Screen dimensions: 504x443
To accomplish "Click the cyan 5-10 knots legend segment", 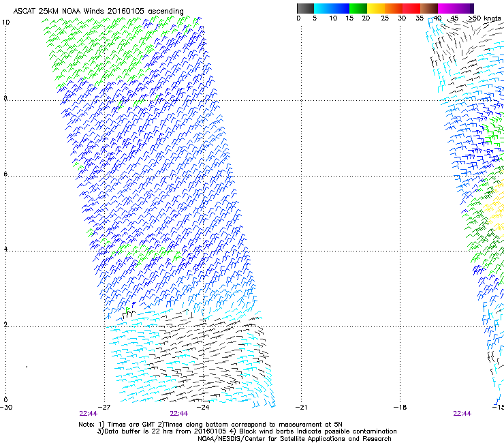I will [x=323, y=8].
